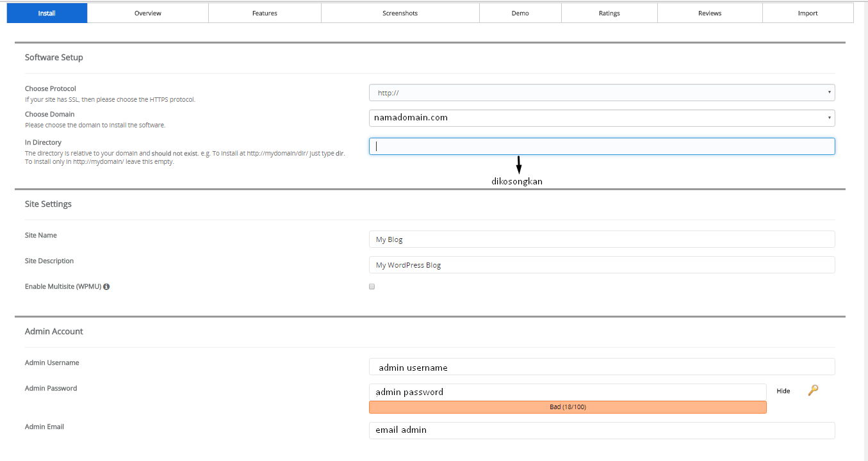Switch to the Features tab
The image size is (868, 461).
click(265, 13)
